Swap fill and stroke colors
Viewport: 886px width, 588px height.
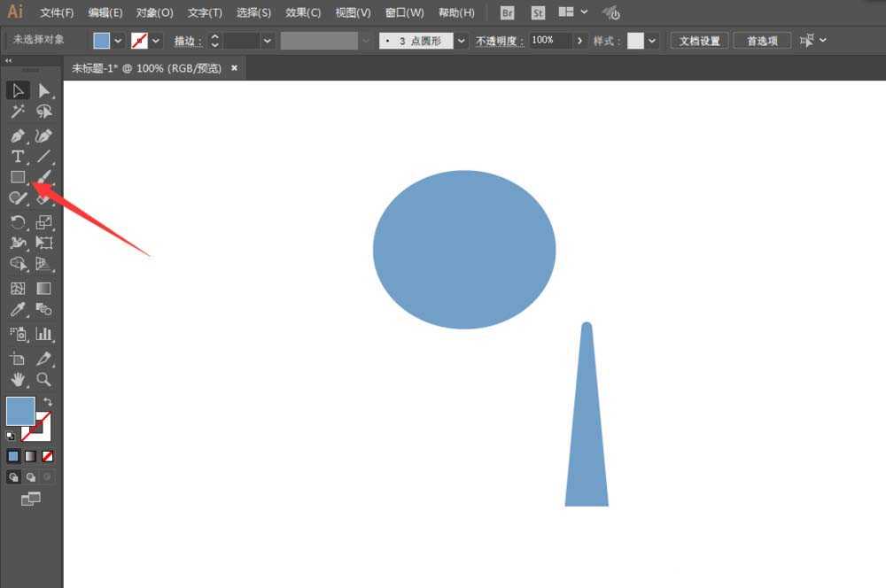[48, 402]
